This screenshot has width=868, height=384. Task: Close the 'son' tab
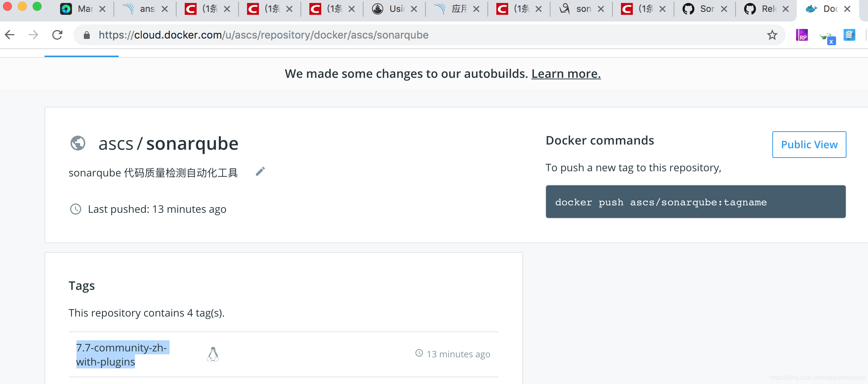pos(601,9)
